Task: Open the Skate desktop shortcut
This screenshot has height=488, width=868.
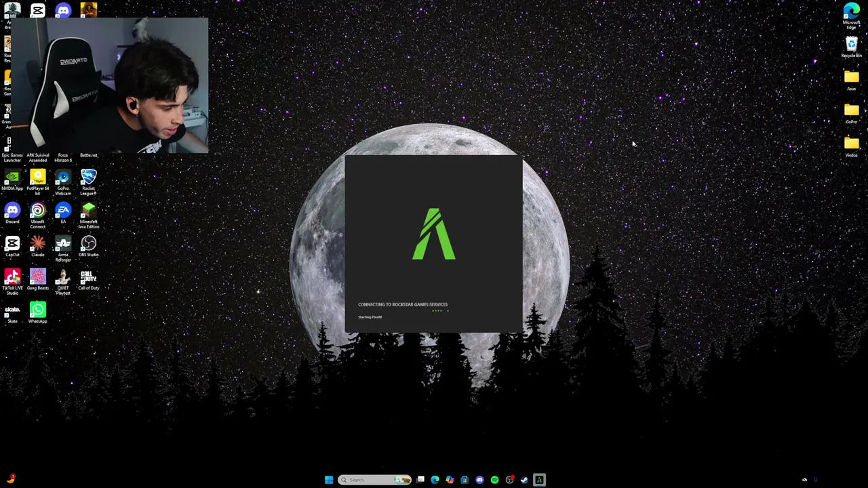Action: [12, 312]
